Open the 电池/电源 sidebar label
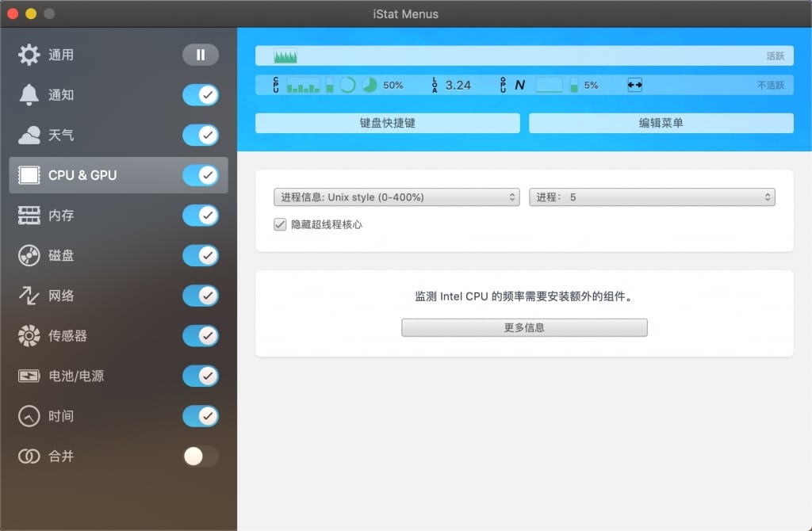 click(76, 376)
